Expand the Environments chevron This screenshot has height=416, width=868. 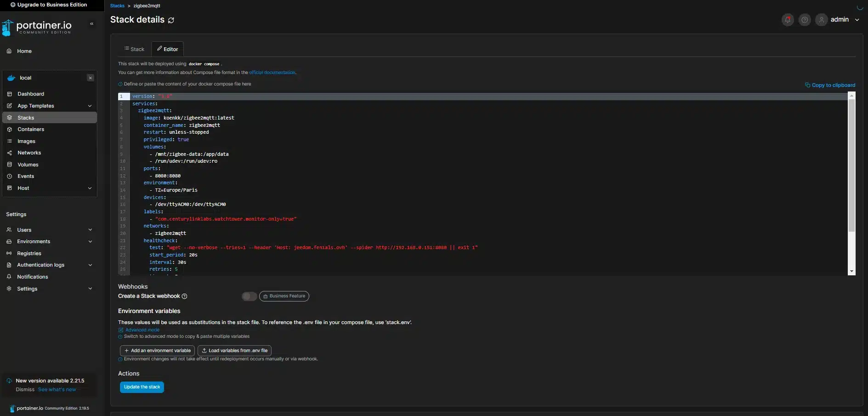click(90, 241)
